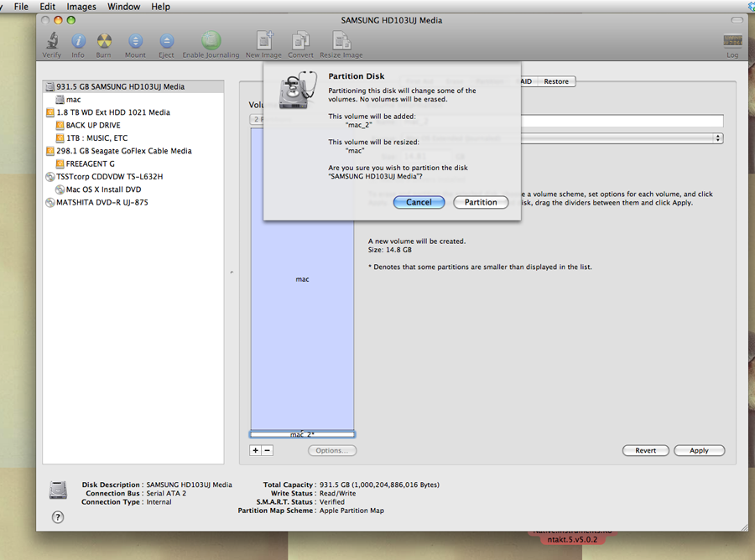Open the Volume Scheme popup

(256, 119)
